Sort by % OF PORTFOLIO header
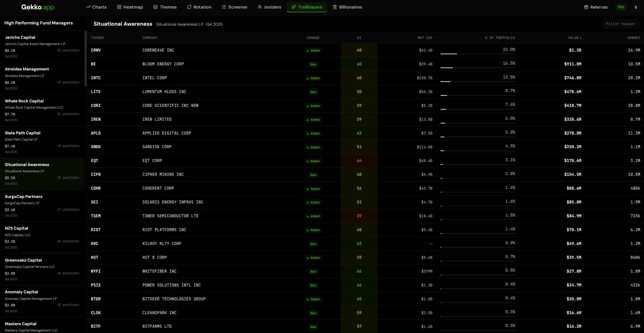The image size is (644, 333). coord(500,38)
